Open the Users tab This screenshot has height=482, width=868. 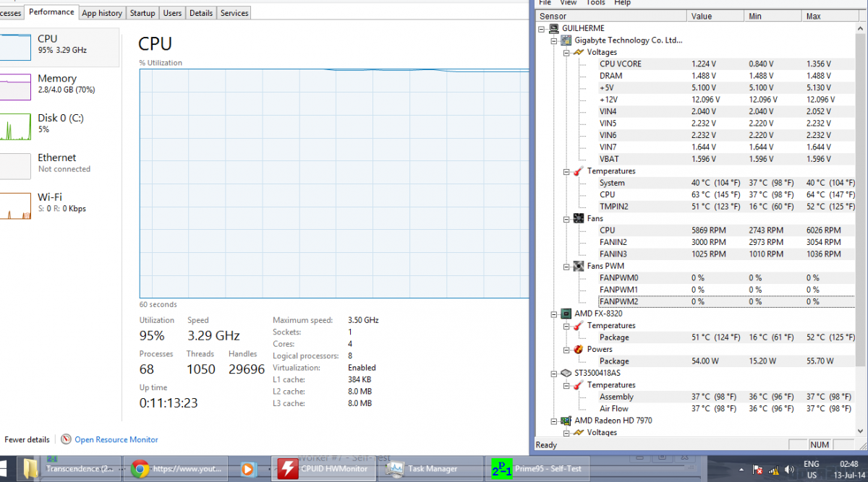(172, 13)
